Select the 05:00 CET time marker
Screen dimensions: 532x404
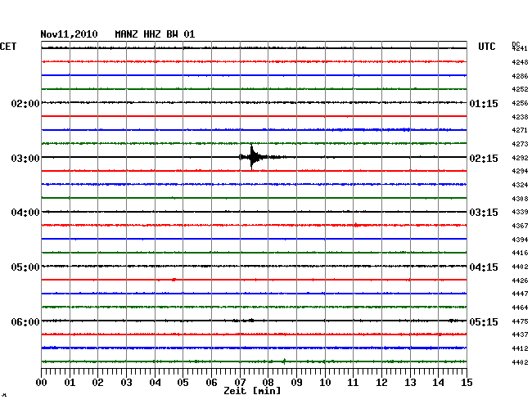[25, 267]
